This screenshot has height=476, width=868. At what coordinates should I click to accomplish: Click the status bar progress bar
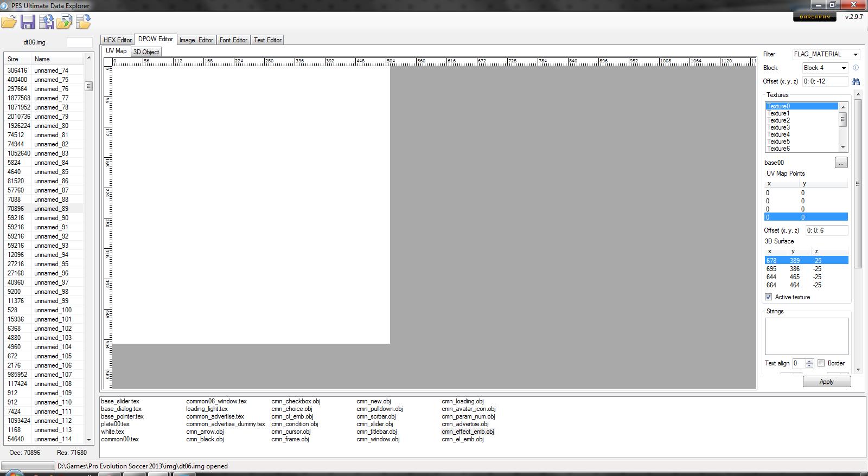coord(28,466)
